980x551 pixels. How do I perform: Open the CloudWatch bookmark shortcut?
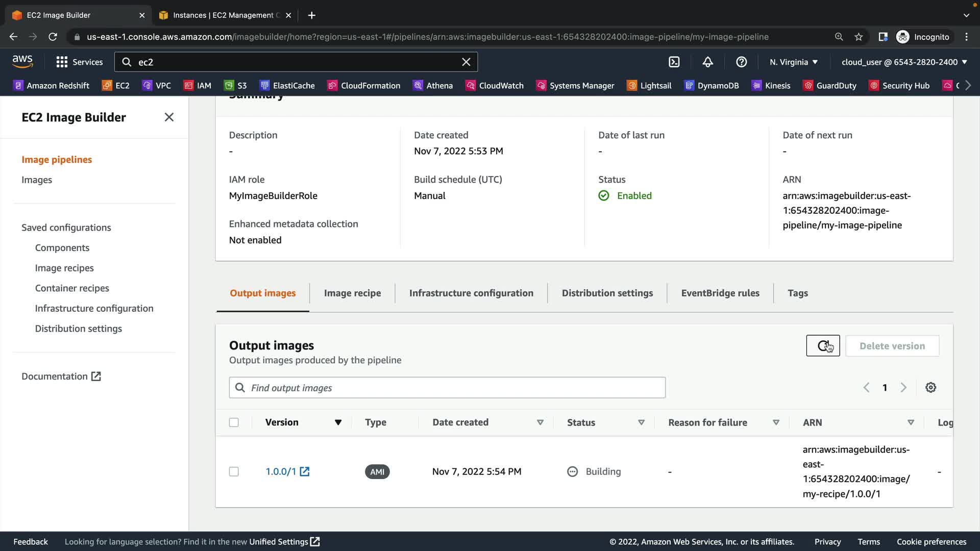pyautogui.click(x=495, y=86)
